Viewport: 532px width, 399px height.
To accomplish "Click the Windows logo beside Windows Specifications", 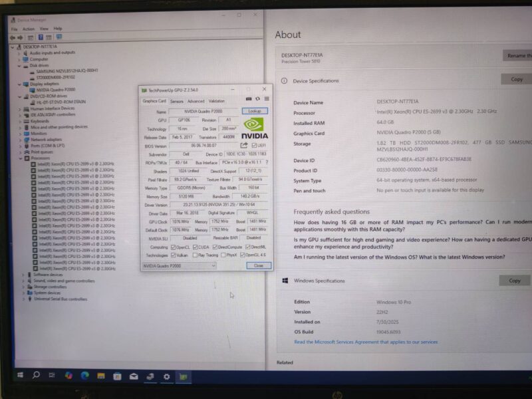I will click(x=285, y=281).
